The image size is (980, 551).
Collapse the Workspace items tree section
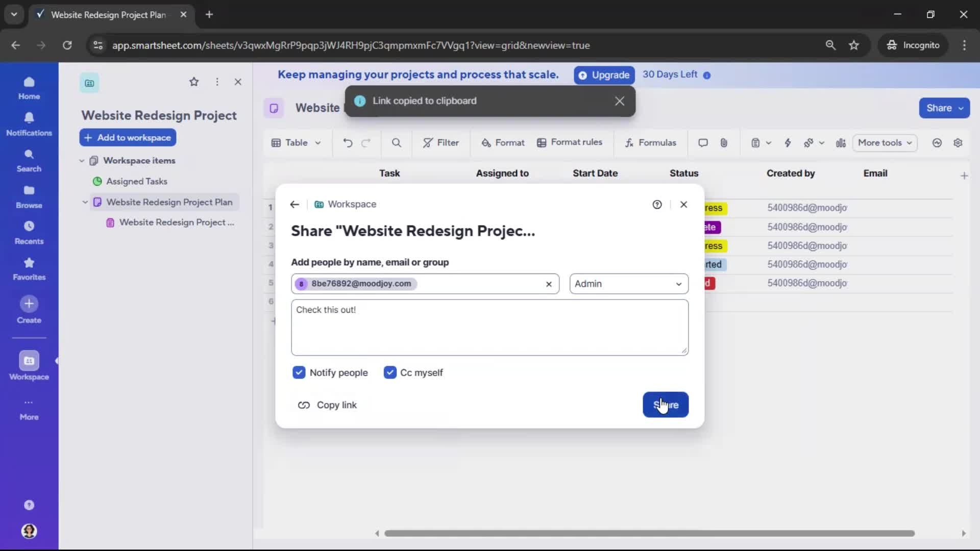pos(82,160)
